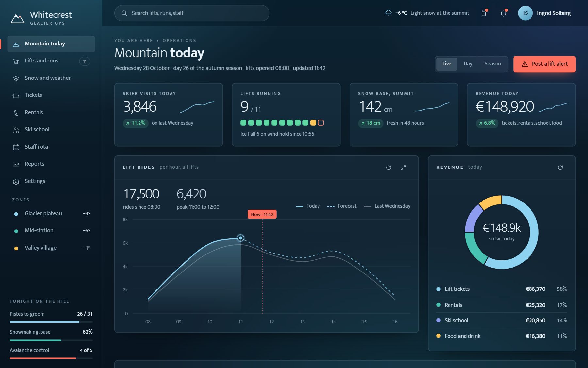The image size is (588, 368).
Task: Post a lift alert
Action: coord(544,64)
